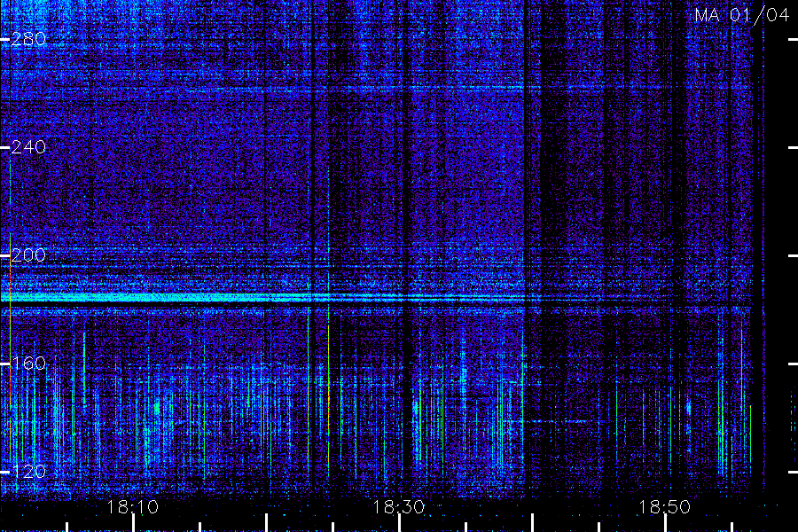Click the 160 frequency axis label

[x=28, y=364]
